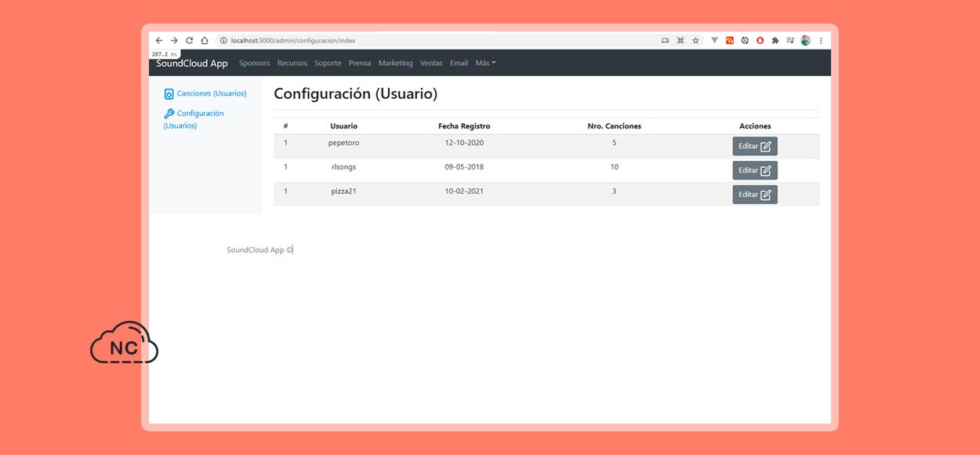Open the browser home page icon
This screenshot has width=980, height=455.
205,40
